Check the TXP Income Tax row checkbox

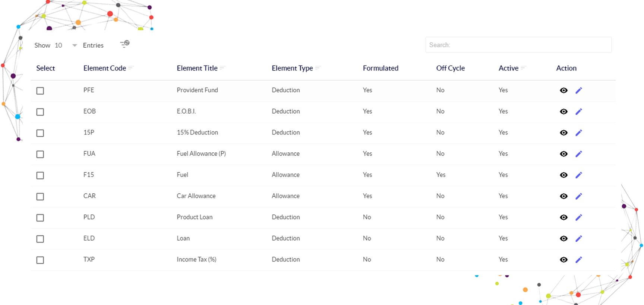40,260
